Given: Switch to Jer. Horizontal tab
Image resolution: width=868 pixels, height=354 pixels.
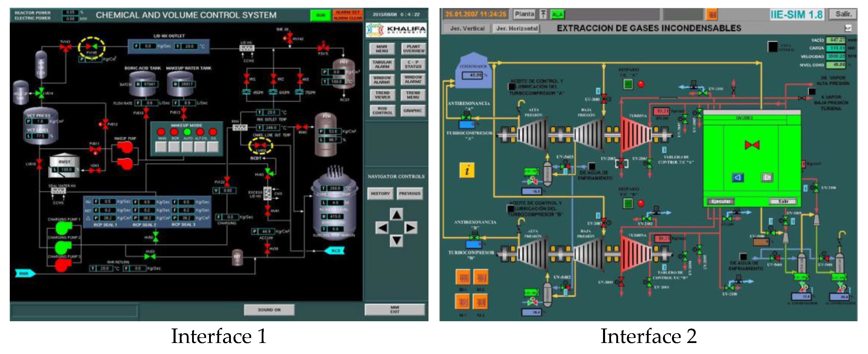Looking at the screenshot, I should (517, 29).
